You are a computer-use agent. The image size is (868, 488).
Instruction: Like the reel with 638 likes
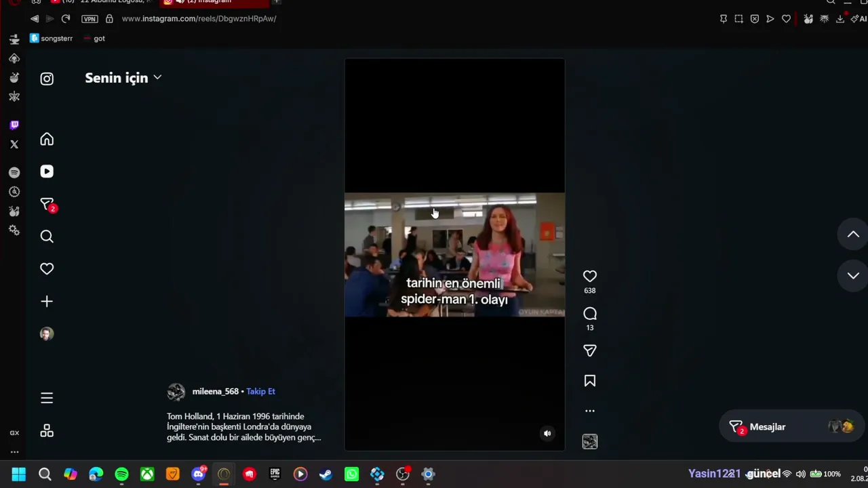(x=590, y=277)
